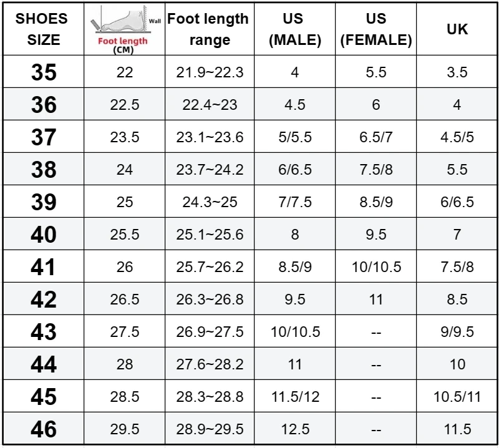
Task: Select the 21.9~22.3 foot range cell
Action: pos(210,72)
